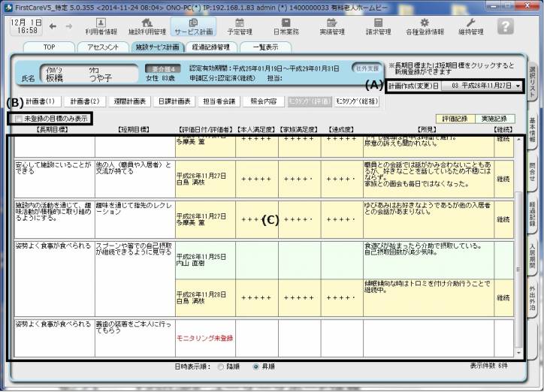Click the モニタリング未登録 red link

[204, 338]
